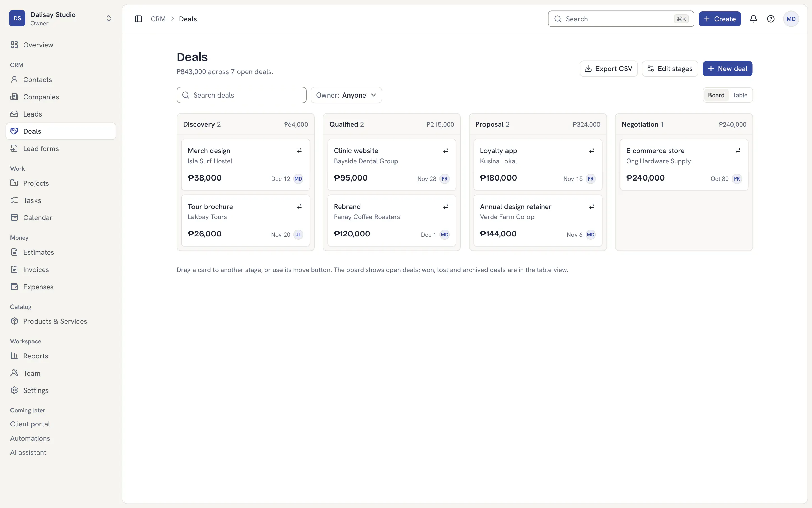
Task: Open workspace Settings
Action: [61, 390]
